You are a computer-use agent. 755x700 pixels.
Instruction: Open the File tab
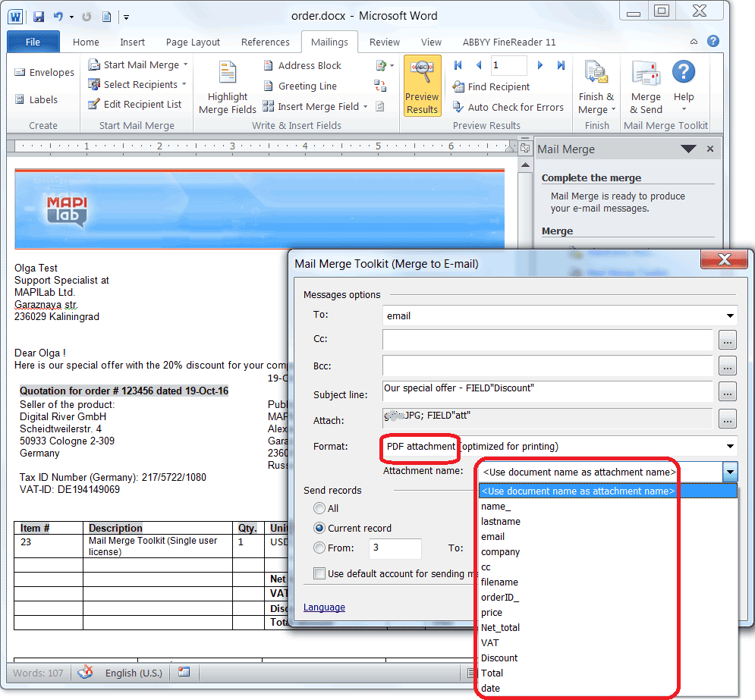click(33, 42)
